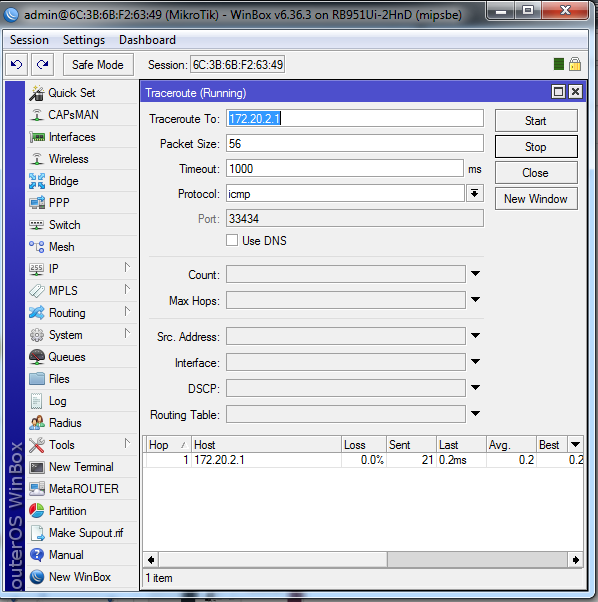The image size is (598, 602).
Task: Click the green status indicator square
Action: 558,64
